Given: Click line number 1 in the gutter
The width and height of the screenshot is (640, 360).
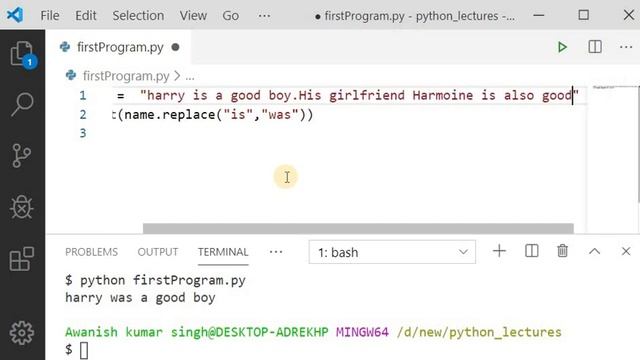Looking at the screenshot, I should 83,96.
